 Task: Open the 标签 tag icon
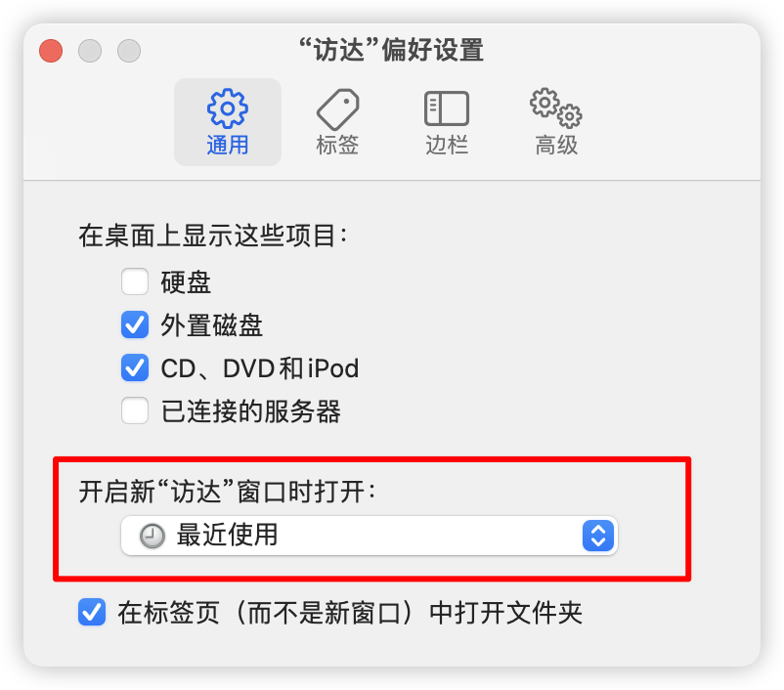click(x=338, y=109)
